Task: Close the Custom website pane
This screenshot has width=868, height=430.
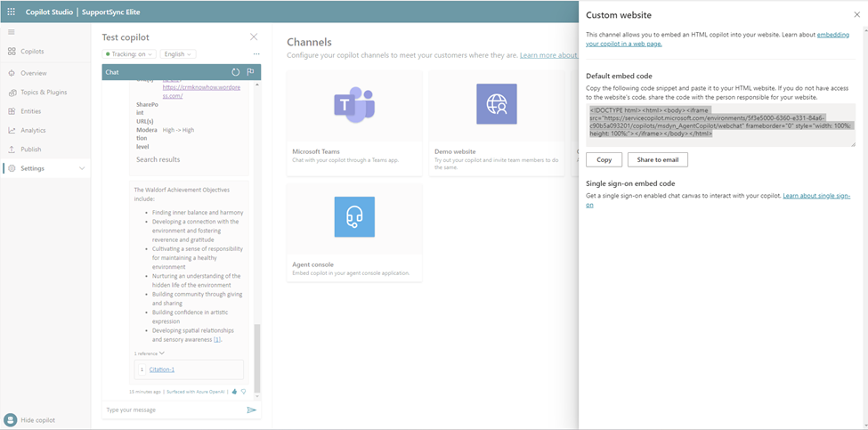Action: click(x=857, y=15)
